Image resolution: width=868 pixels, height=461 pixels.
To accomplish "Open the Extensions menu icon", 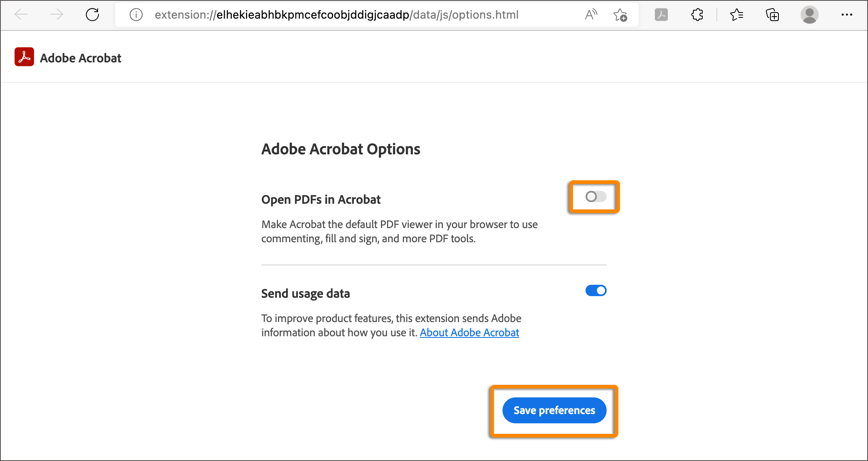I will (697, 15).
